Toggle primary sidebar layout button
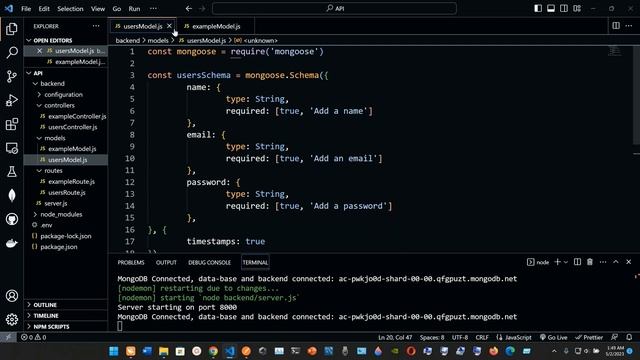 click(x=538, y=8)
